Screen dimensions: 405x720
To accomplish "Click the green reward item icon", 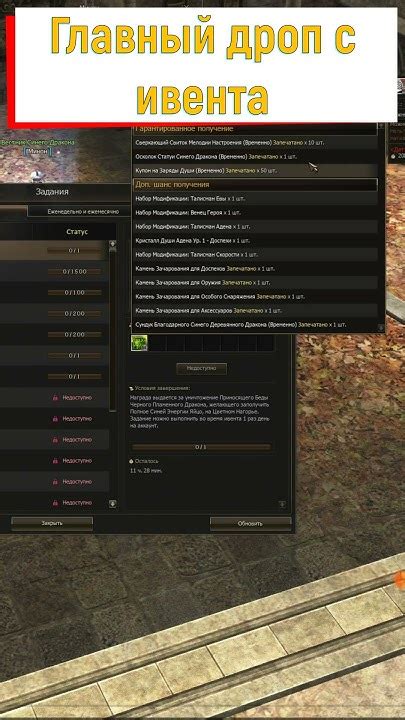I will [x=139, y=343].
